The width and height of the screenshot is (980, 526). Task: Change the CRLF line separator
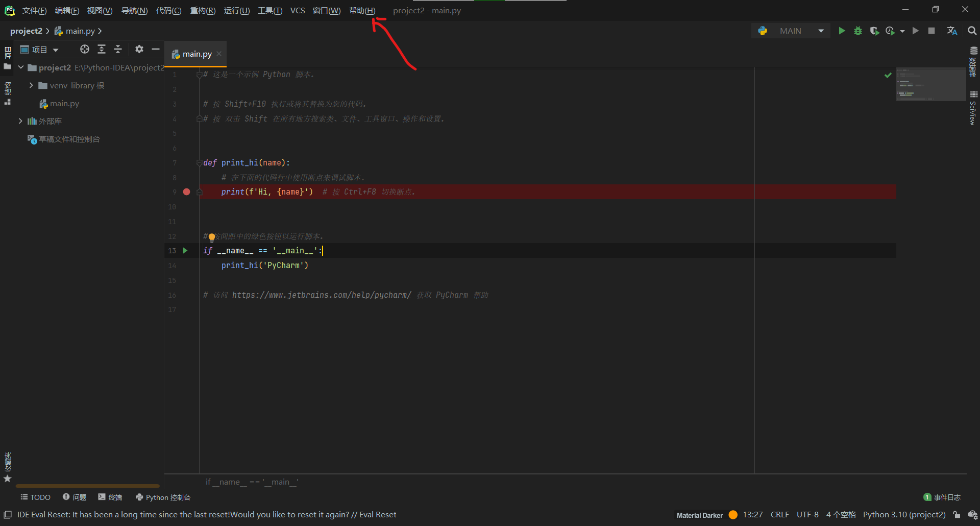[780, 515]
